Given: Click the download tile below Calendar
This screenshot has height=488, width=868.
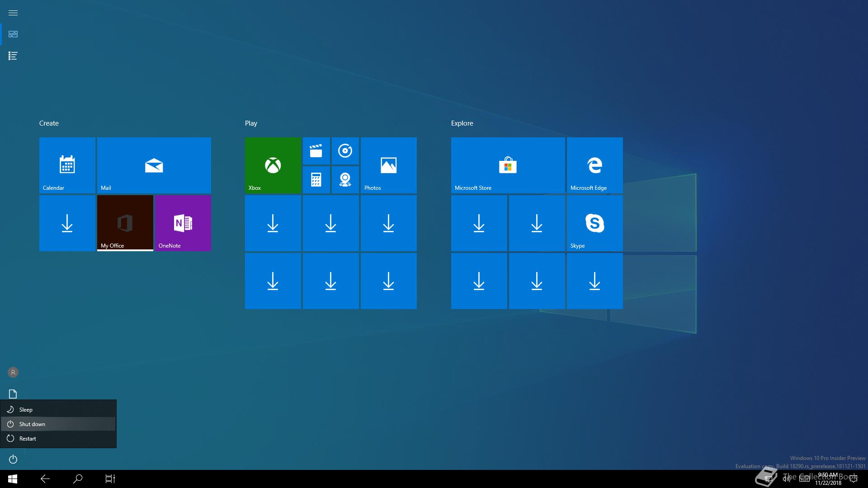Looking at the screenshot, I should coord(67,223).
